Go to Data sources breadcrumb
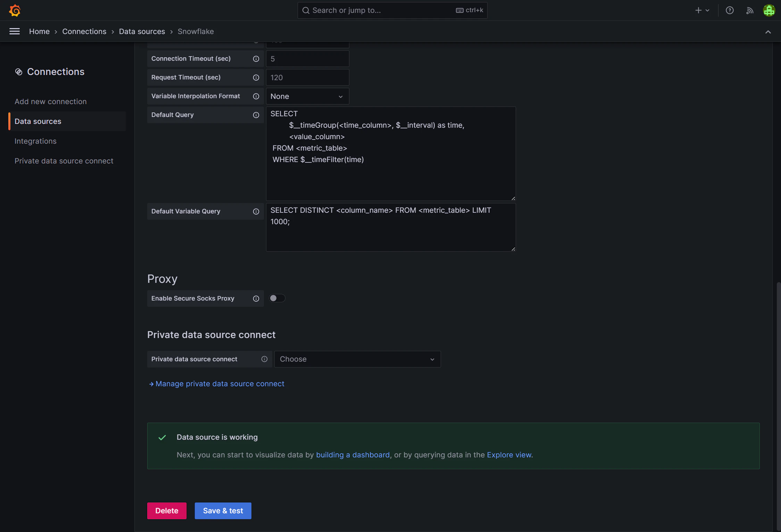The height and width of the screenshot is (532, 781). click(142, 31)
